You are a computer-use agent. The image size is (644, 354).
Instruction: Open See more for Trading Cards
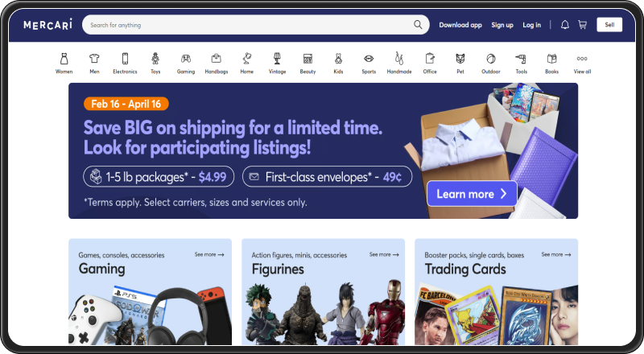[x=556, y=254]
